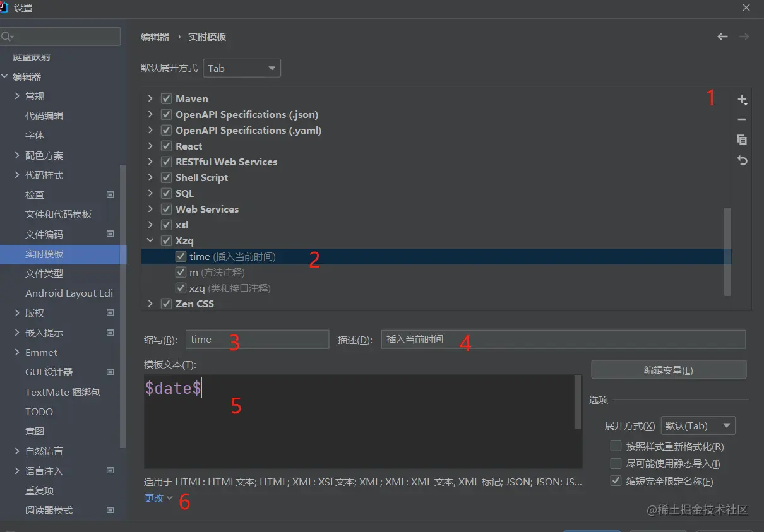Duplicate the selected template with copy icon
The width and height of the screenshot is (764, 532).
click(x=742, y=139)
